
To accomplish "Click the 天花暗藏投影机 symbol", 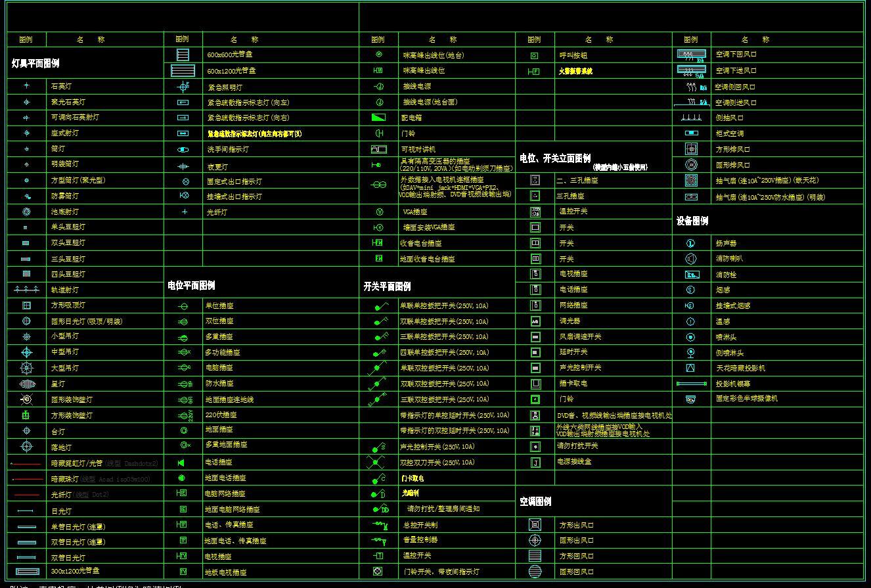I will [690, 368].
